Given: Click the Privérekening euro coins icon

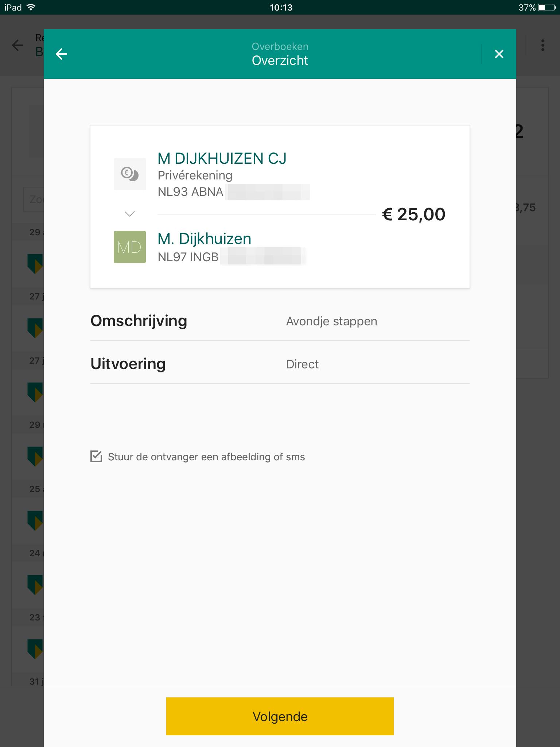Looking at the screenshot, I should pos(130,174).
